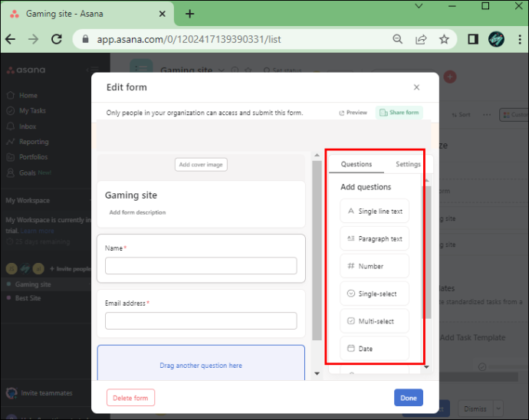This screenshot has width=529, height=420.
Task: Go forward in the browser
Action: tap(33, 39)
